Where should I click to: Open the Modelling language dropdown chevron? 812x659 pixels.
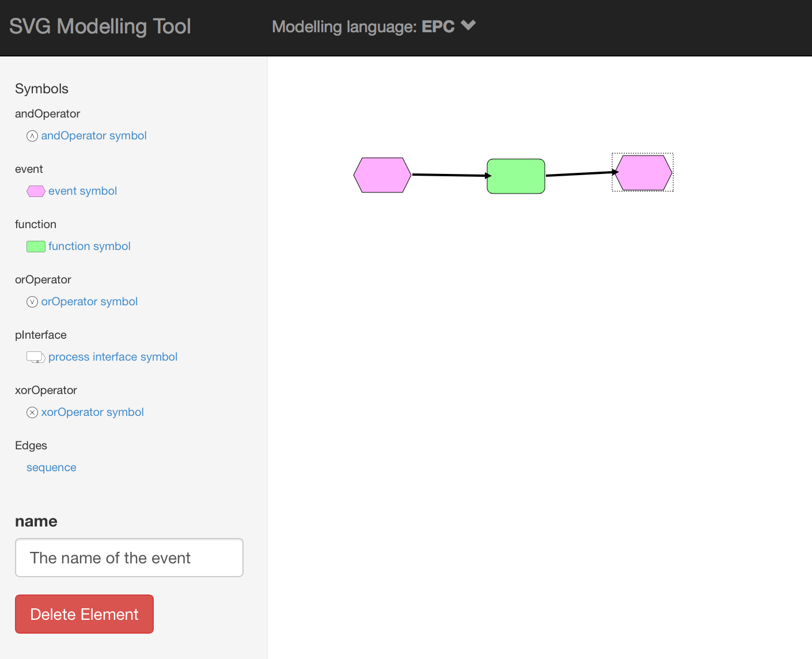469,25
